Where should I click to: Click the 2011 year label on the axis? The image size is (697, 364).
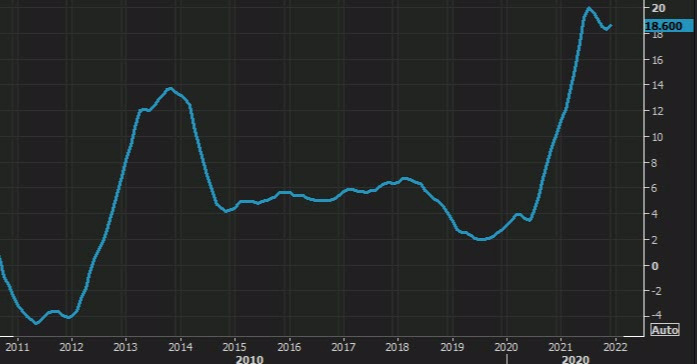tap(17, 347)
